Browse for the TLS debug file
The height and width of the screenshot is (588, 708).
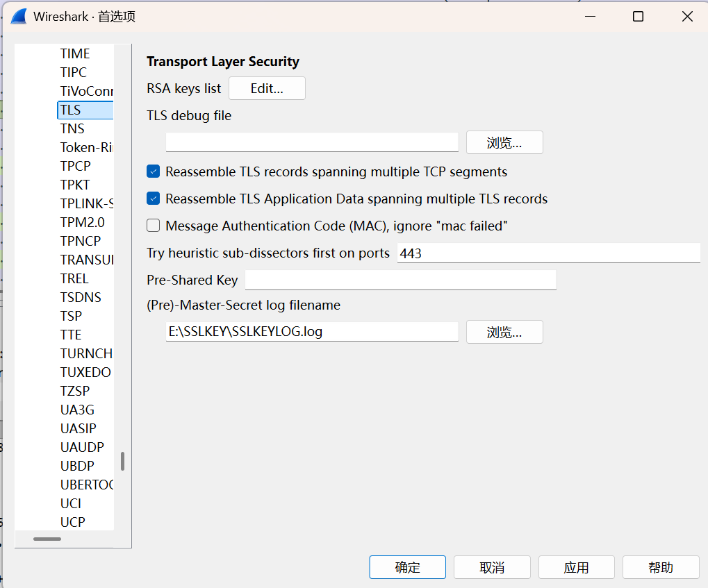tap(504, 142)
